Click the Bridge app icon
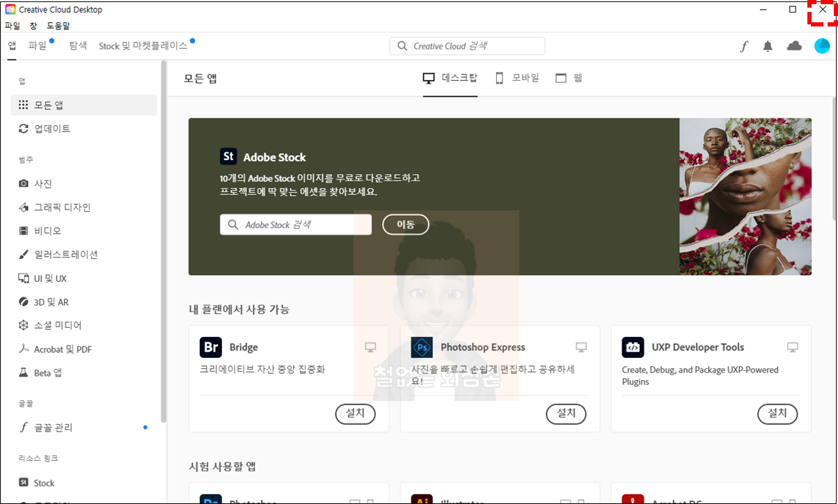838x504 pixels. 210,347
